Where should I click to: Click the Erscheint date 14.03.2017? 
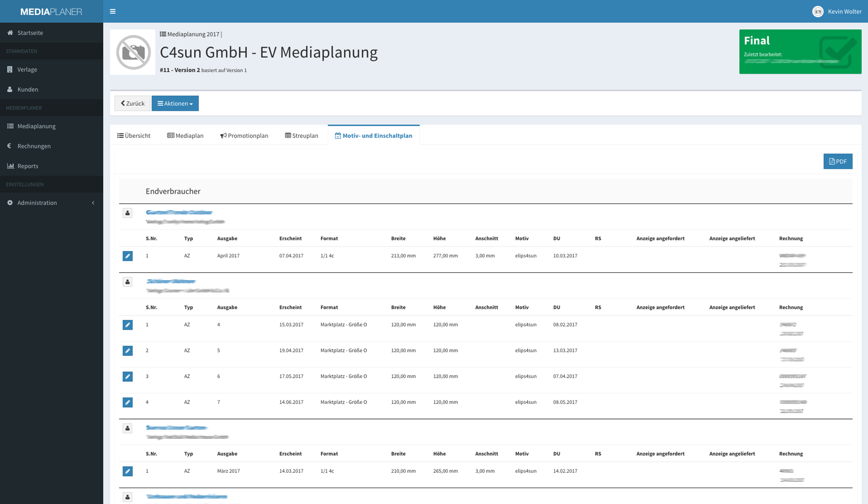coord(291,471)
